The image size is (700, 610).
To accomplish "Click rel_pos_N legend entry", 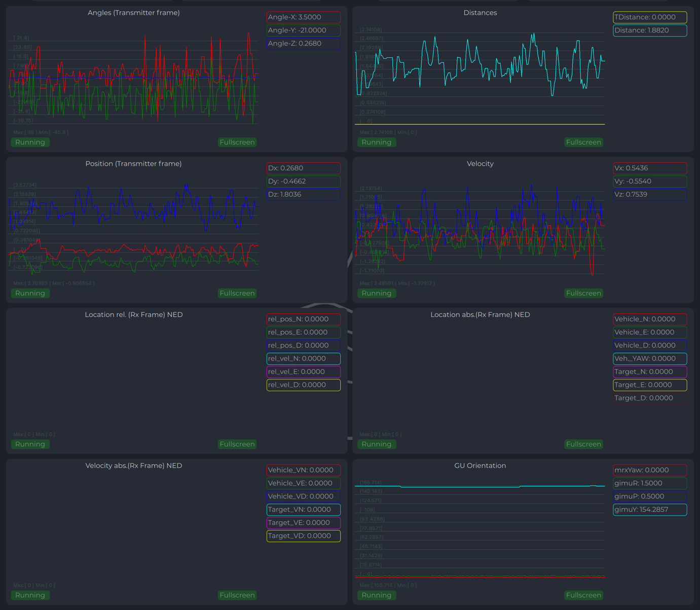I will pyautogui.click(x=304, y=319).
